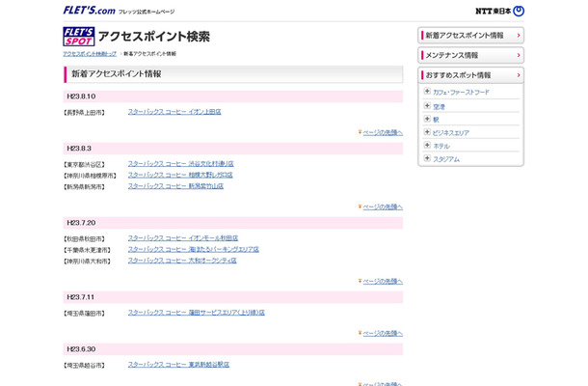Select the 【東京都渋谷区】 location text
The height and width of the screenshot is (386, 588).
tap(84, 164)
